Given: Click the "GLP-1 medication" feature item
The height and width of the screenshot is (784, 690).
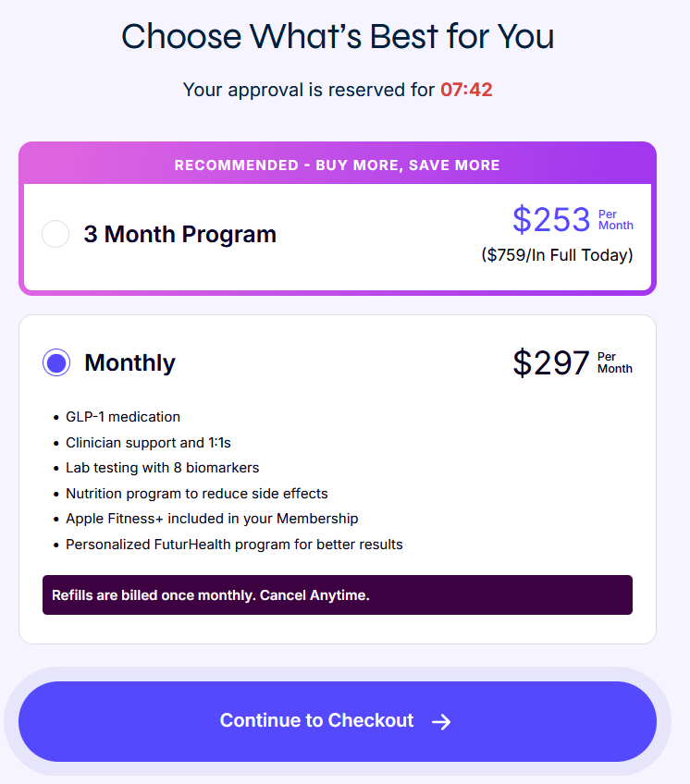Looking at the screenshot, I should 123,417.
